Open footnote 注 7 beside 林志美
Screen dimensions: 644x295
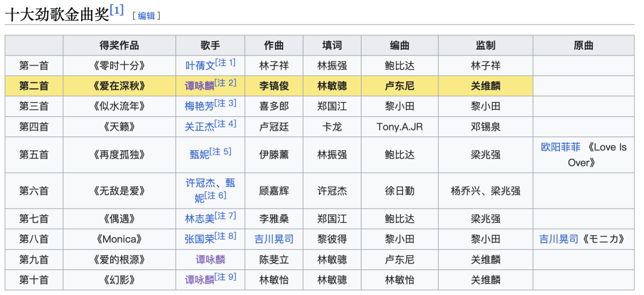click(x=225, y=216)
